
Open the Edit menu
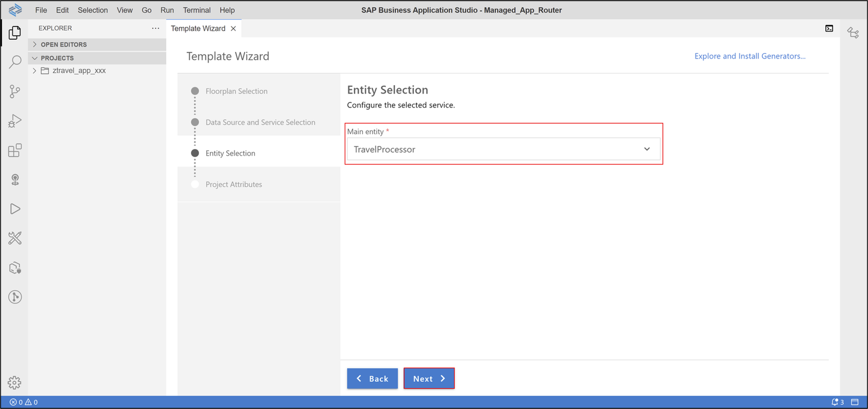62,10
